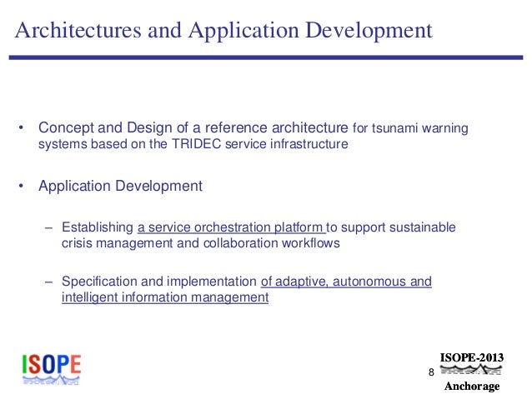Viewport: 532px width, 399px height.
Task: Click the word 'Establishing'
Action: [98, 227]
